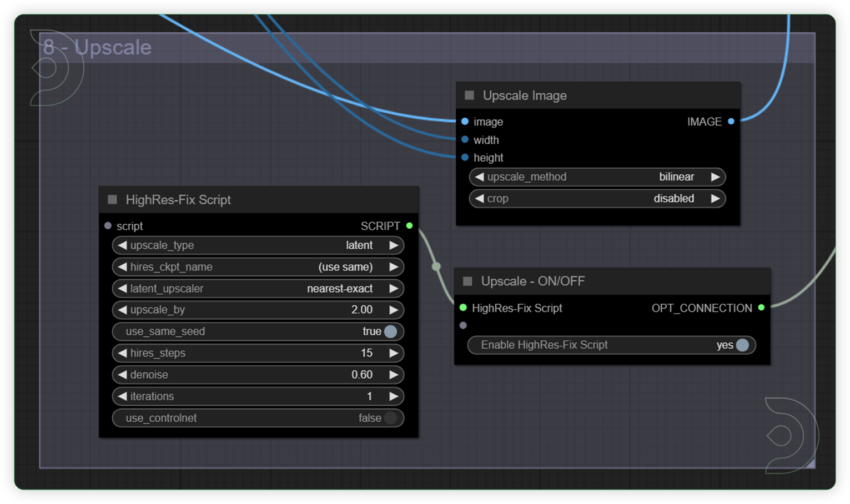Open the hires_ckpt_name (use same) value list

tap(345, 266)
